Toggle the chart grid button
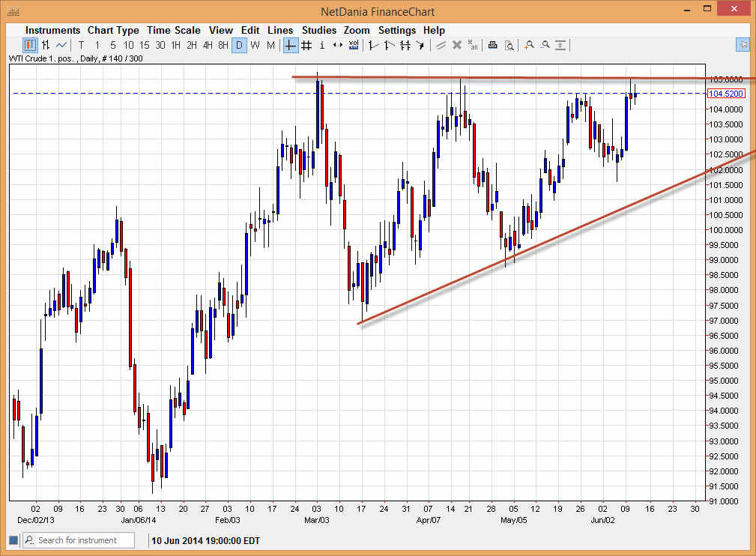The image size is (756, 556). click(306, 45)
